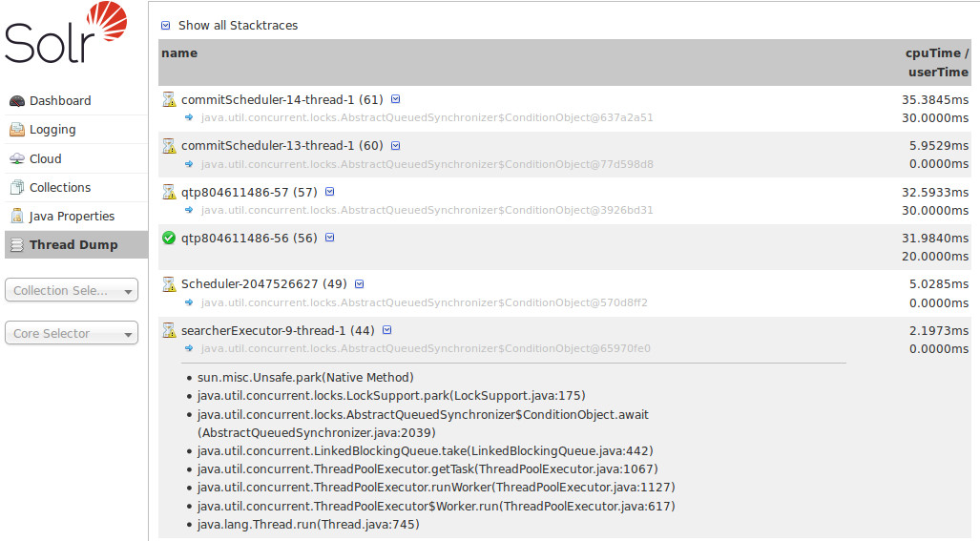Open the Core Selector dropdown
The height and width of the screenshot is (541, 980).
pos(72,334)
